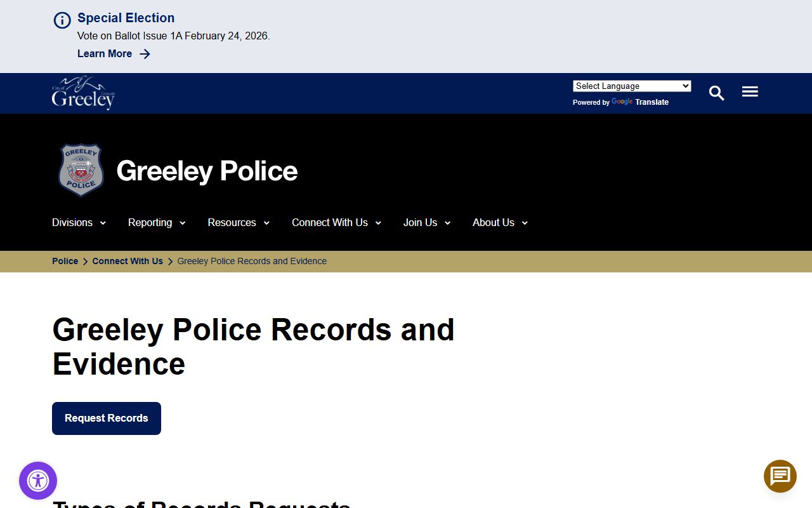Expand the Reporting chevron
Screen dimensions: 812x508
183,223
